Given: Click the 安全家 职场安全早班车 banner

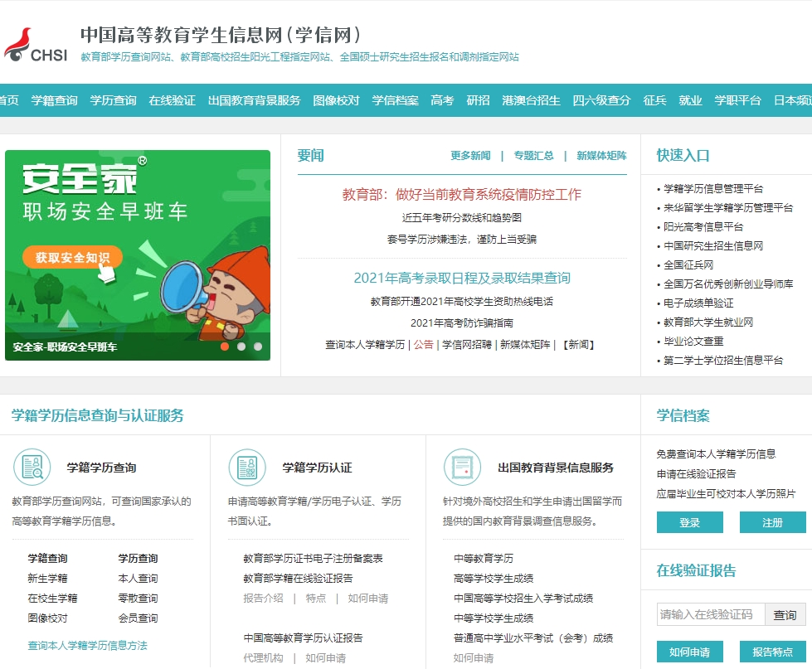Looking at the screenshot, I should point(137,255).
